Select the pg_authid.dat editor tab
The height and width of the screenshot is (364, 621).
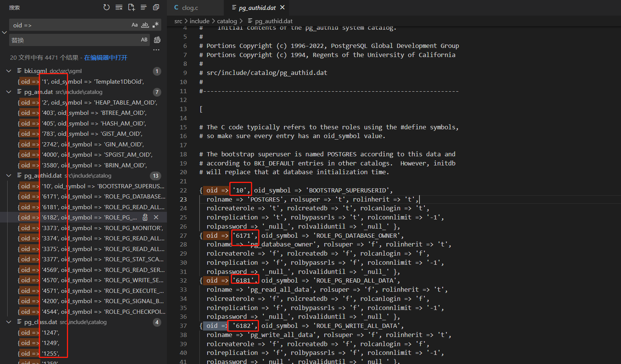click(x=257, y=7)
